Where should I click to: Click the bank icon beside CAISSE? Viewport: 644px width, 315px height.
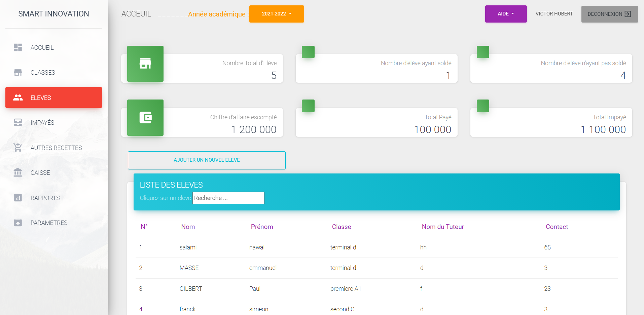tap(18, 172)
